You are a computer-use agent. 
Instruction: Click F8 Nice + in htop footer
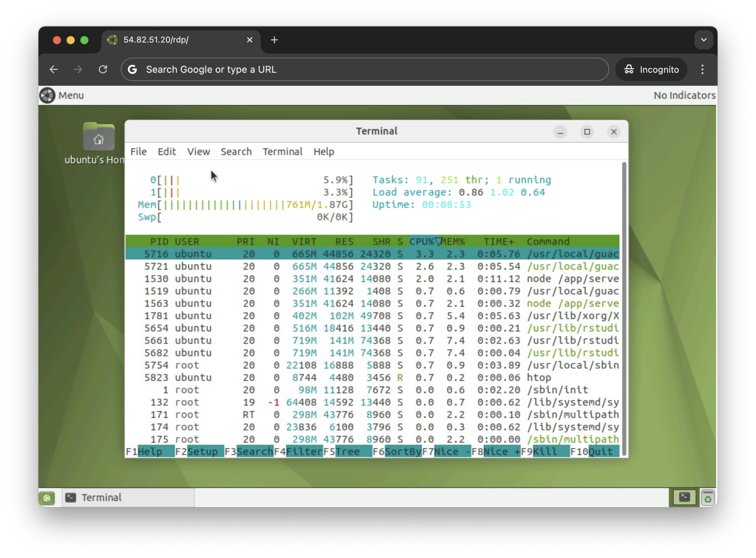tap(496, 452)
